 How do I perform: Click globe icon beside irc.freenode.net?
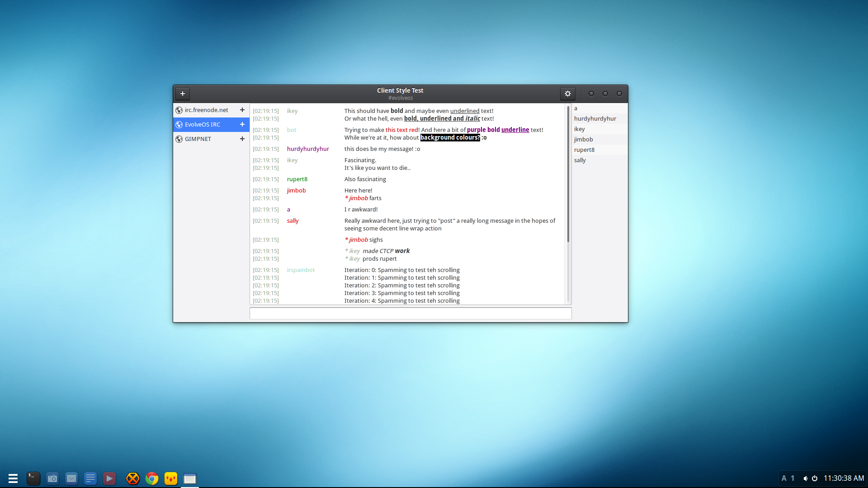click(x=179, y=110)
